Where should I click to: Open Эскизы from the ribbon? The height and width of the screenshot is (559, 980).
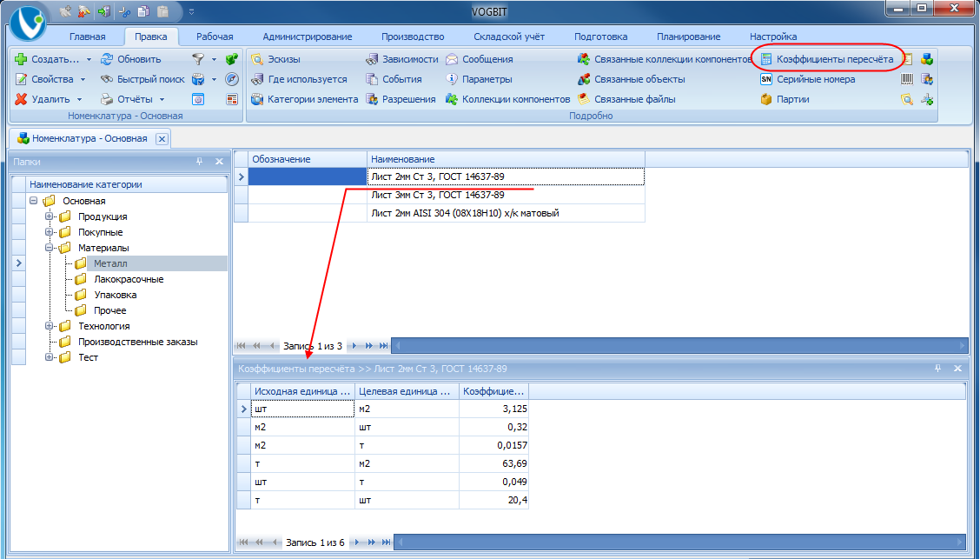pyautogui.click(x=275, y=59)
